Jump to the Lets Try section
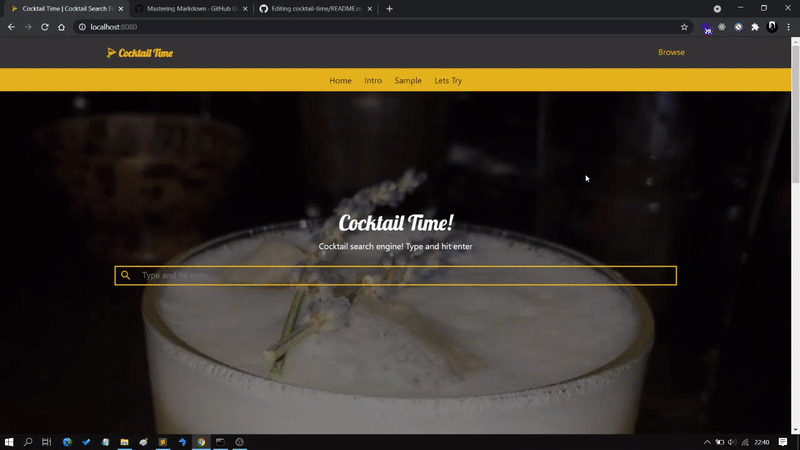The image size is (800, 450). coord(448,80)
